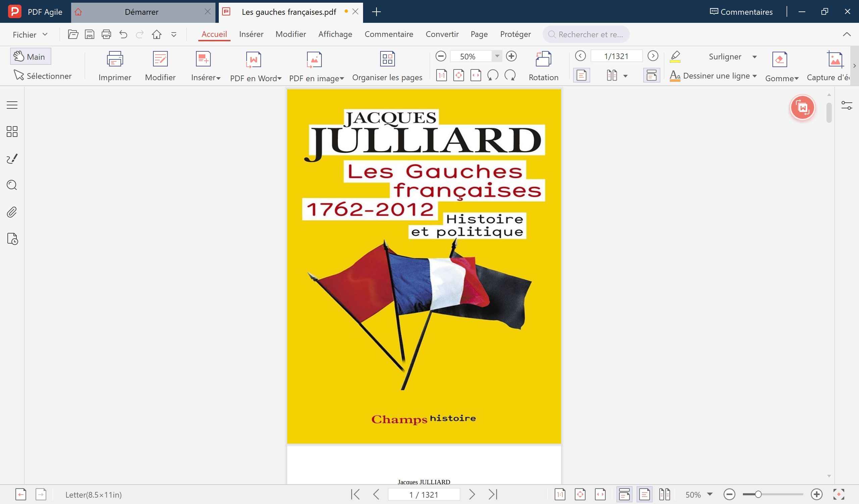Switch to the Commentaire ribbon tab
Image resolution: width=859 pixels, height=504 pixels.
389,34
